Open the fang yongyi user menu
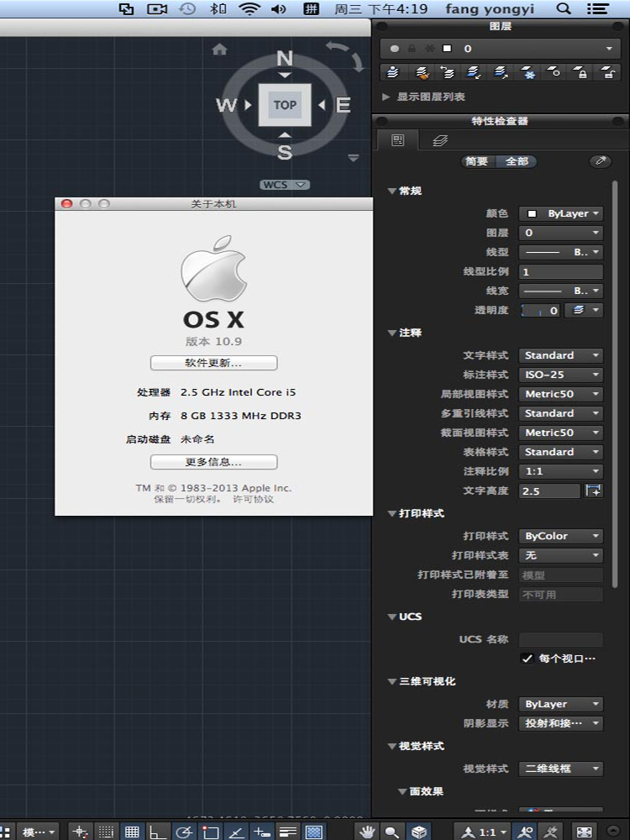This screenshot has height=840, width=630. pos(490,8)
